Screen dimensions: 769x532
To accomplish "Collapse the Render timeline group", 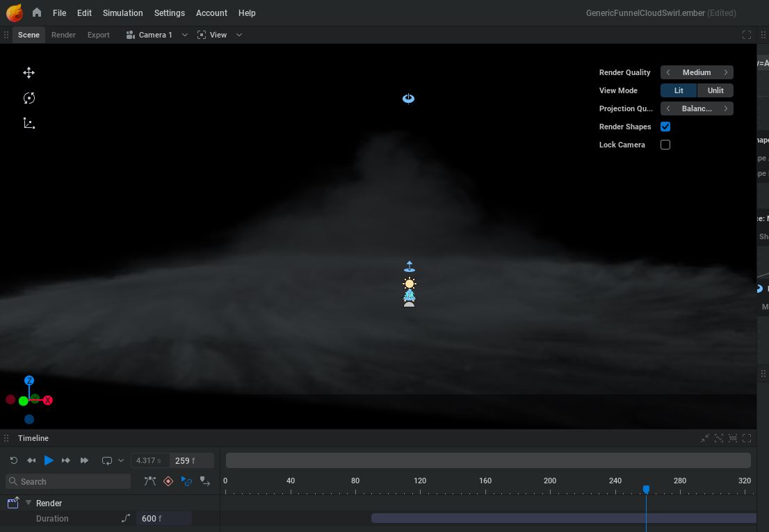I will [29, 503].
